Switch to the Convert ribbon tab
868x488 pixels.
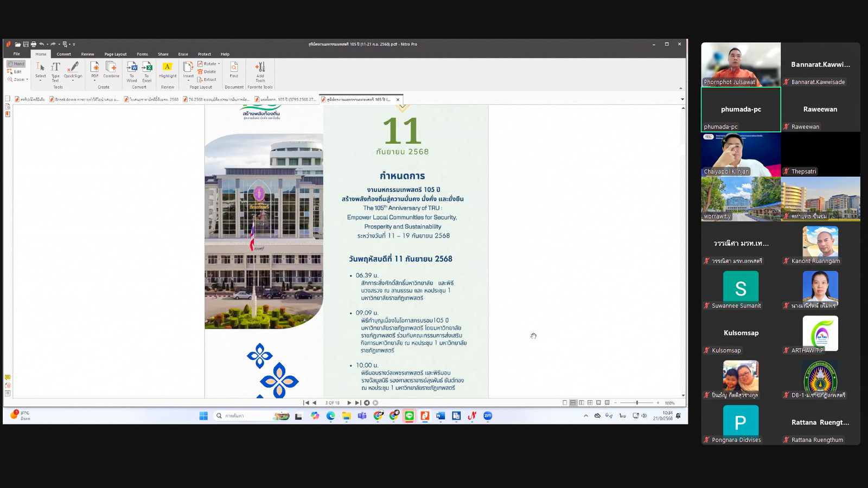pos(64,54)
